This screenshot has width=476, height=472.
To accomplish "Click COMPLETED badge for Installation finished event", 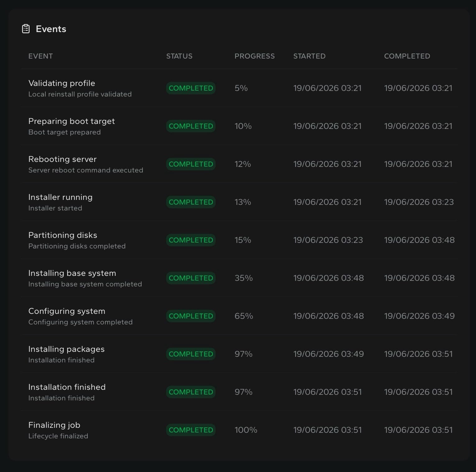I will [x=191, y=392].
